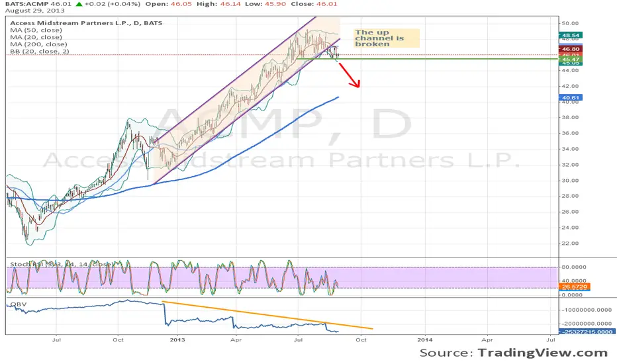The image size is (617, 364).
Task: Click the 28.00 price axis label
Action: pos(570,196)
